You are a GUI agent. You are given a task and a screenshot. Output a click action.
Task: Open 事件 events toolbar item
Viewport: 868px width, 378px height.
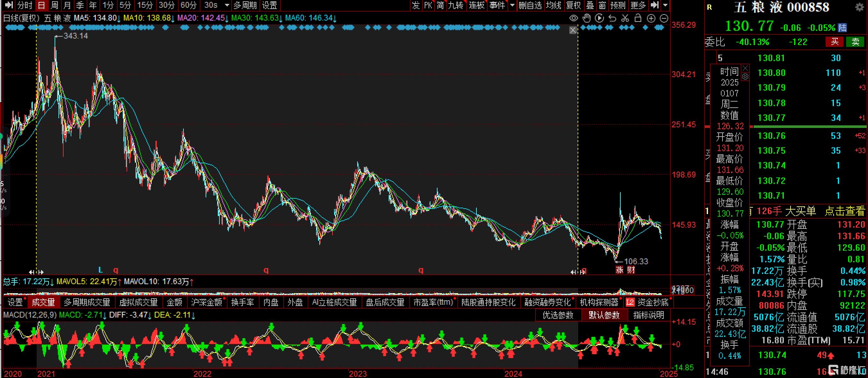(497, 5)
